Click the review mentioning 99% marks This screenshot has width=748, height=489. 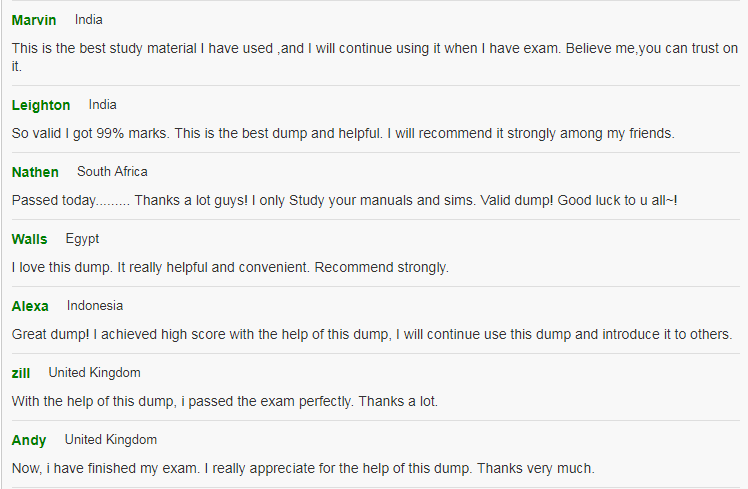(343, 133)
